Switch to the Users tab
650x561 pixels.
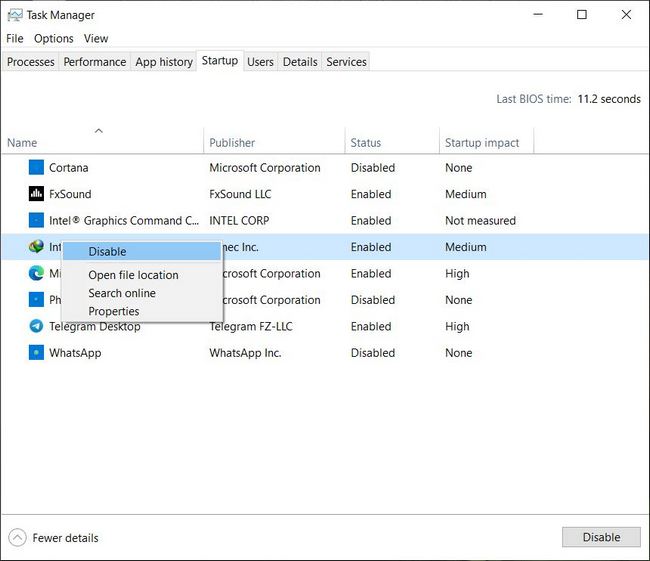(x=260, y=62)
